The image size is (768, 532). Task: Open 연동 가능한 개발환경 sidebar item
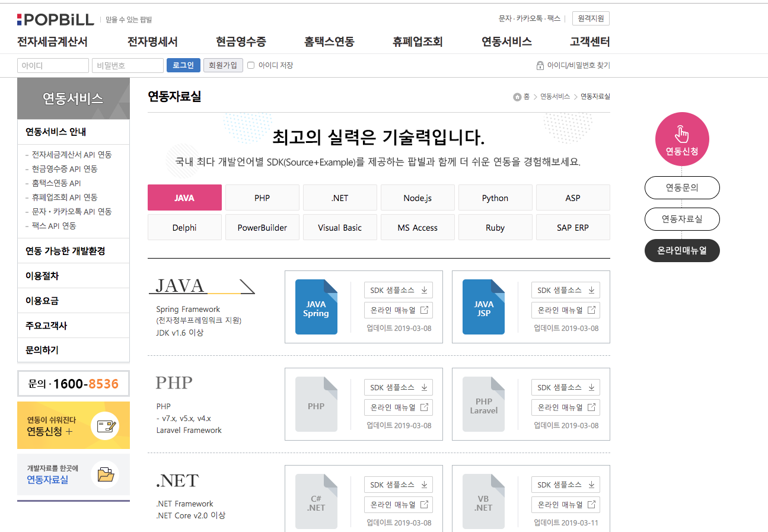click(74, 251)
